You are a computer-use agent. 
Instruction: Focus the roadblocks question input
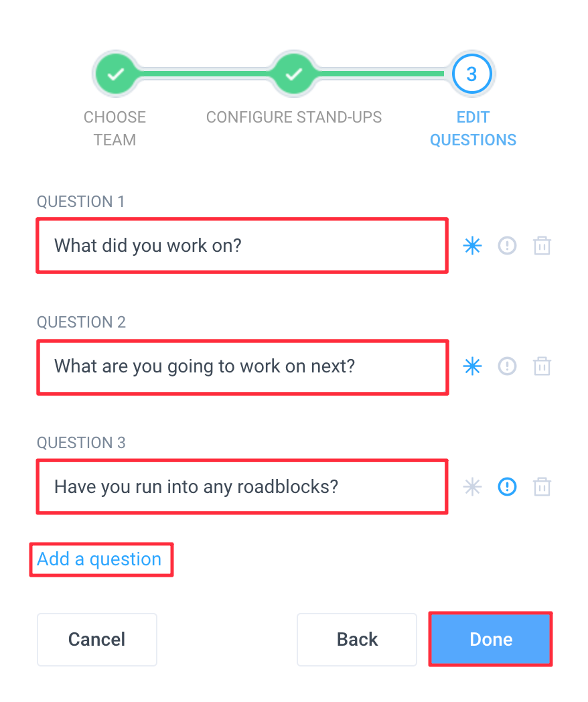242,487
